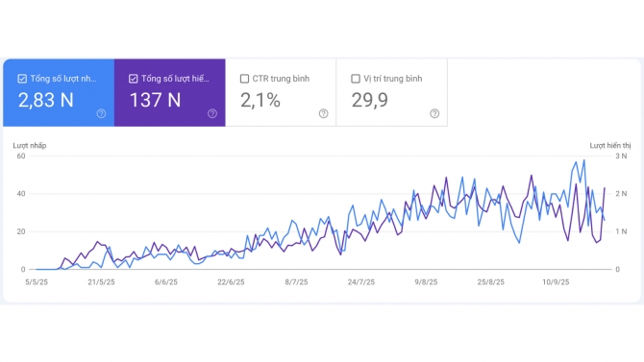Click the 9/8/25 date label
This screenshot has width=644, height=362.
click(x=426, y=282)
